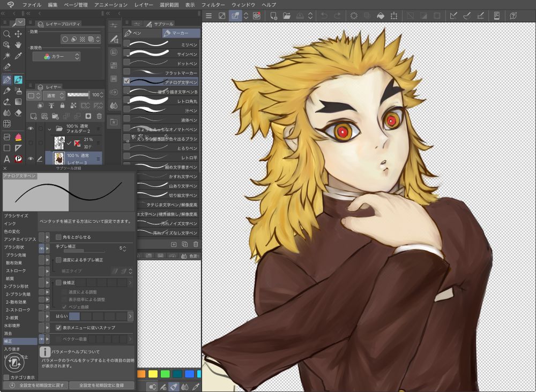The height and width of the screenshot is (392, 536).
Task: Switch to the マーカー sub tool tab
Action: 181,33
